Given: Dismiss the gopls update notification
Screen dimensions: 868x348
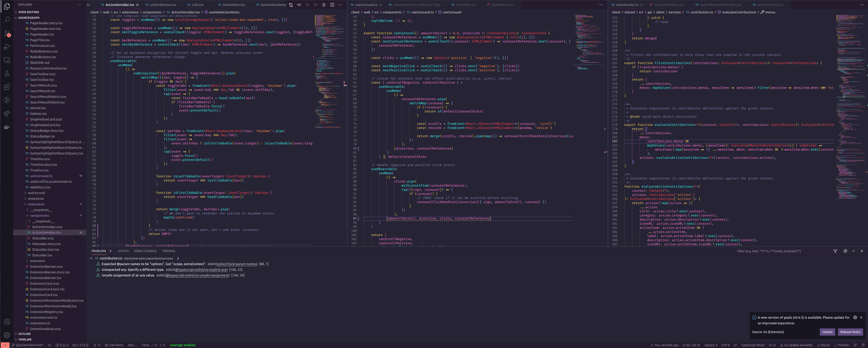Looking at the screenshot, I should coord(861,317).
